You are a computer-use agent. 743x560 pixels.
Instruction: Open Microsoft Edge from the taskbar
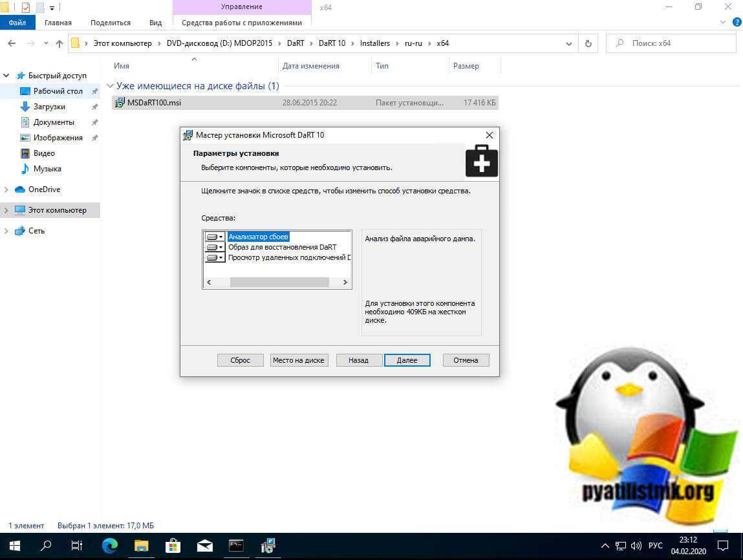(x=110, y=545)
